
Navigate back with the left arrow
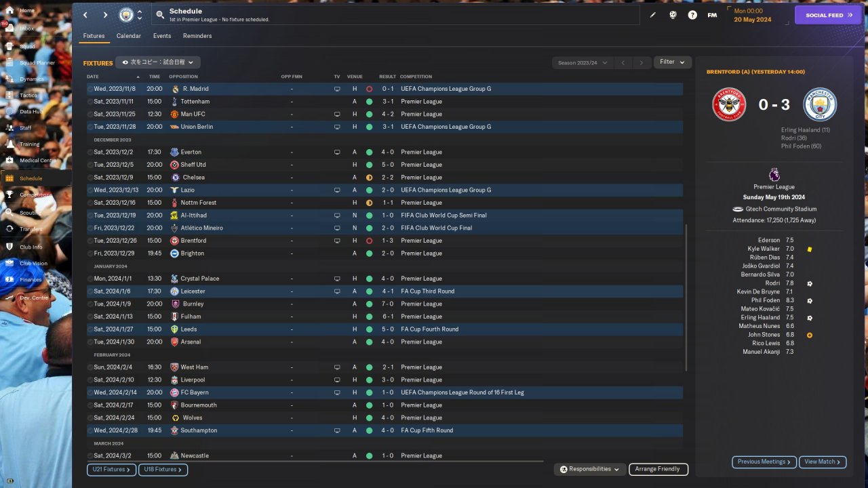85,15
